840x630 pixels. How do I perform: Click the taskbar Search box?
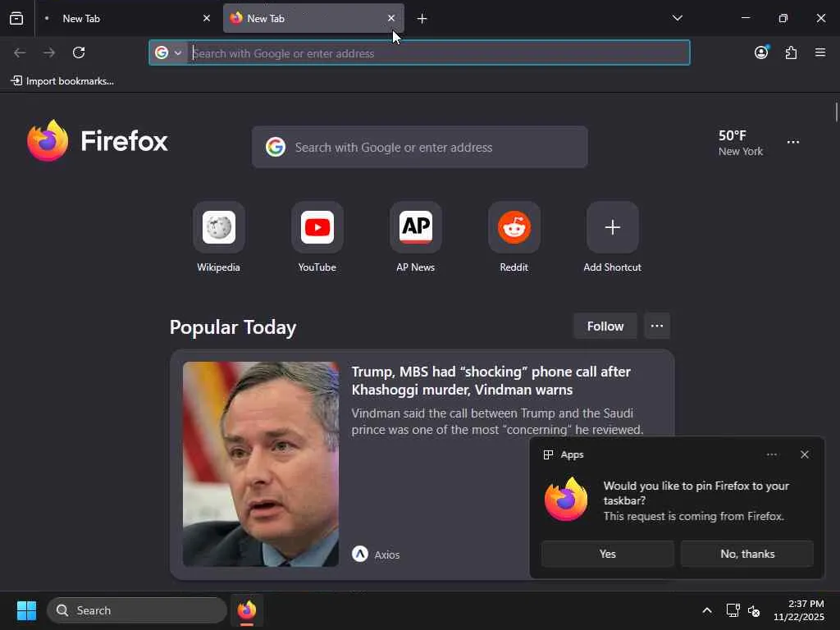(137, 610)
